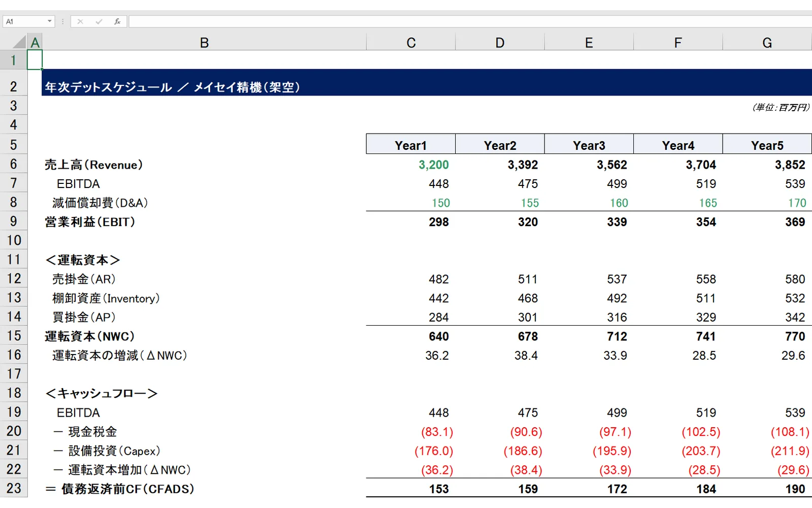Click the 減価償却費(D&A) label cell
The image size is (812, 508).
pyautogui.click(x=100, y=203)
